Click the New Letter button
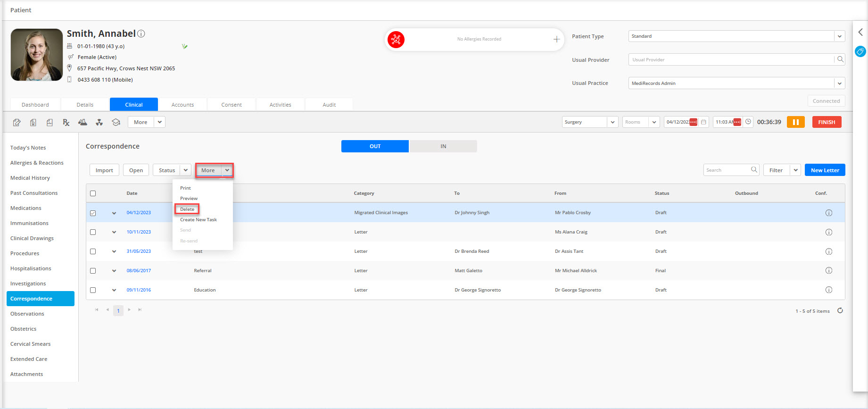Image resolution: width=868 pixels, height=409 pixels. click(x=825, y=170)
